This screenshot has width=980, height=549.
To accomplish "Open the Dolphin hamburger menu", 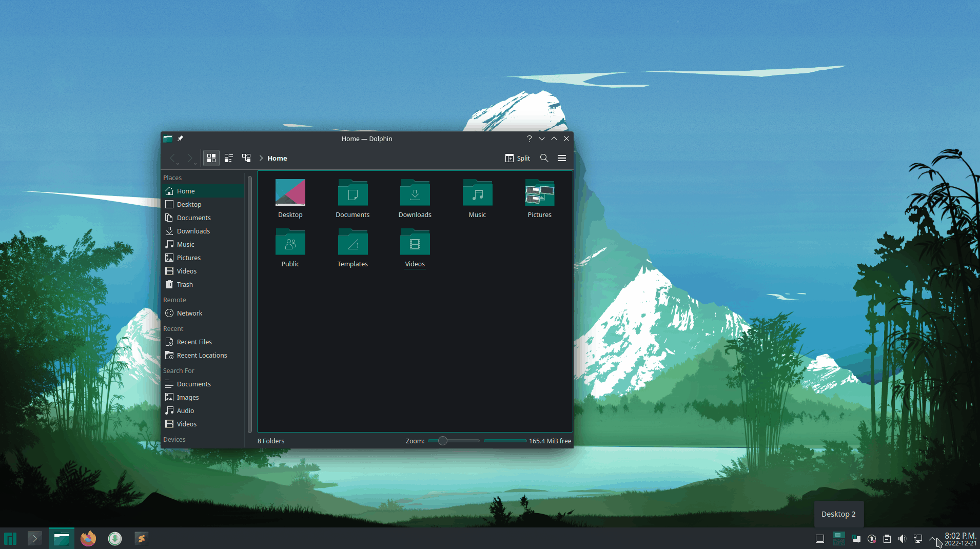I will pos(562,158).
